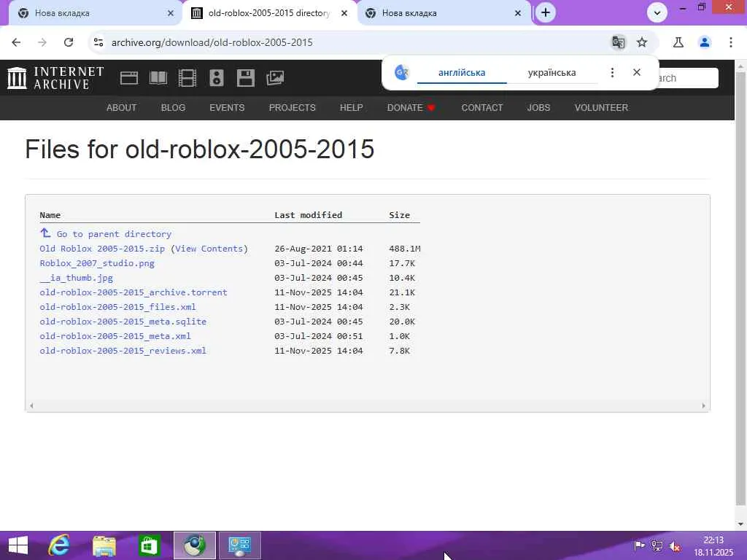The width and height of the screenshot is (747, 560).
Task: Open Roblox_2007_studio.png file
Action: pos(97,262)
